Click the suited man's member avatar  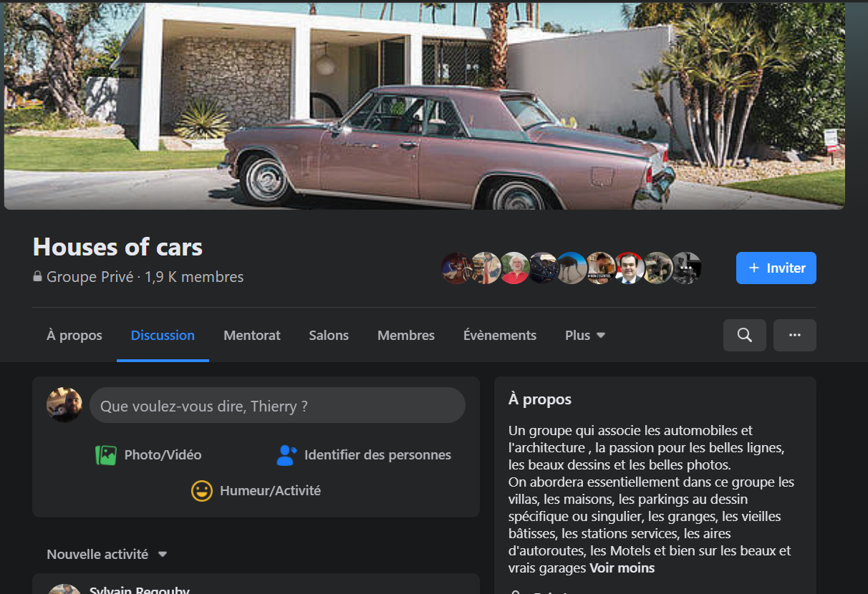(630, 268)
